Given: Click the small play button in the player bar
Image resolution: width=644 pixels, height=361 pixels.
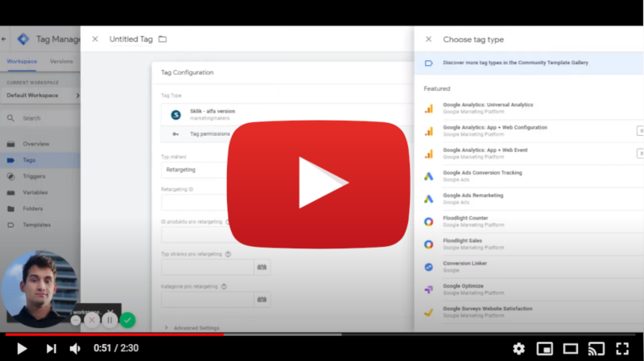Looking at the screenshot, I should 22,349.
